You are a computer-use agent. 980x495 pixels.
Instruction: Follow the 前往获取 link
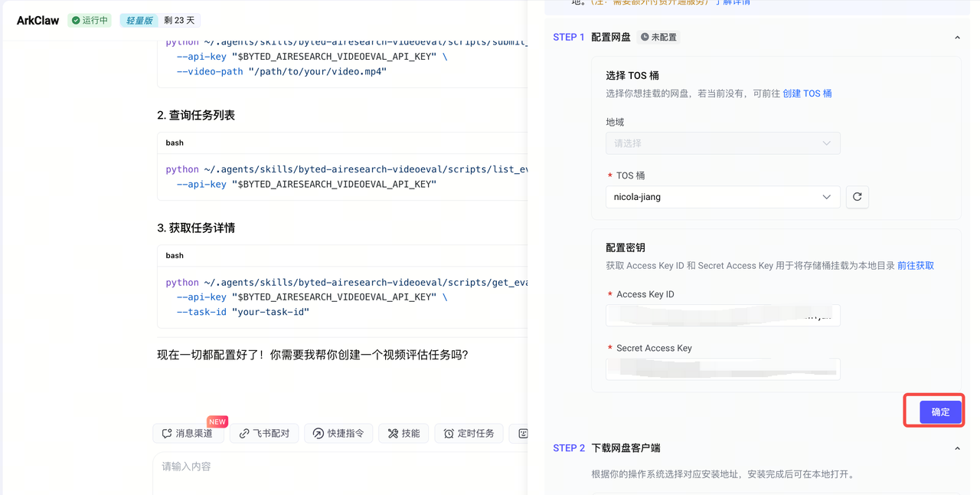(916, 266)
